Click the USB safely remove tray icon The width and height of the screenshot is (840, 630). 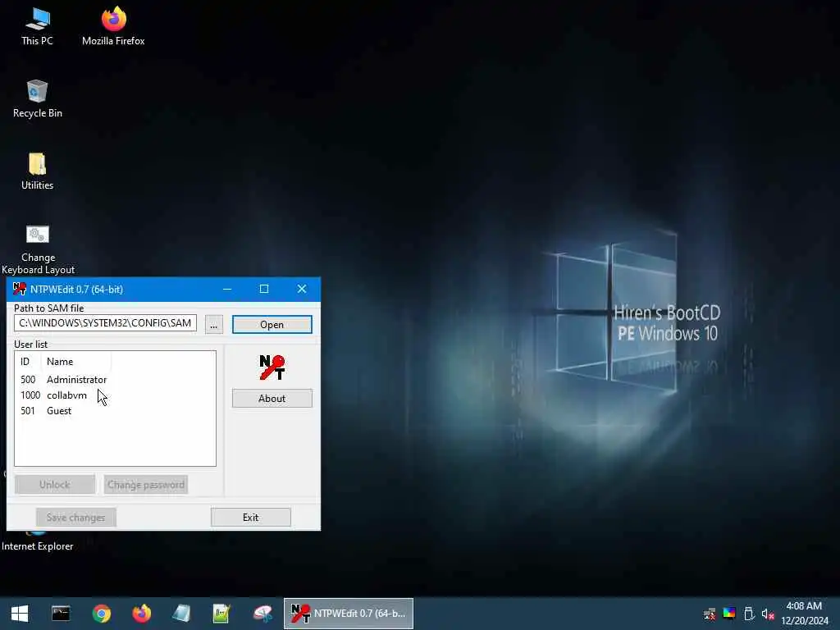[x=749, y=614]
